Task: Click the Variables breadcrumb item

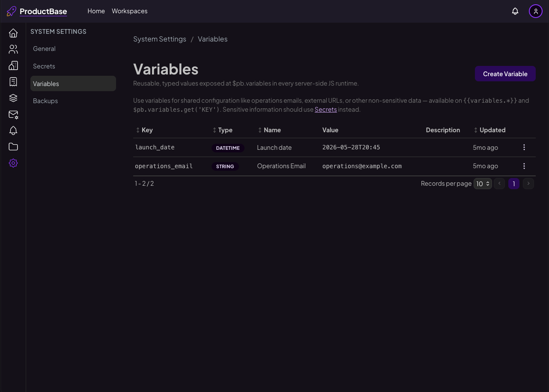Action: [x=213, y=39]
